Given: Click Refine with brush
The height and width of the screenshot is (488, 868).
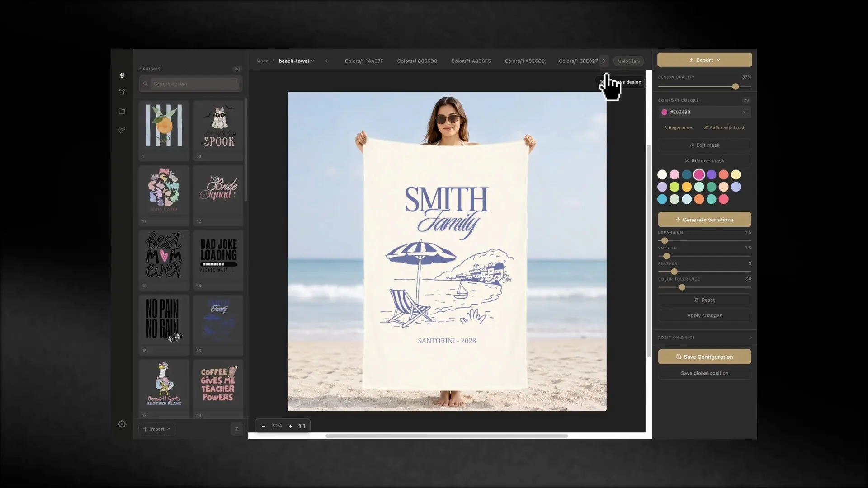Looking at the screenshot, I should pos(725,128).
